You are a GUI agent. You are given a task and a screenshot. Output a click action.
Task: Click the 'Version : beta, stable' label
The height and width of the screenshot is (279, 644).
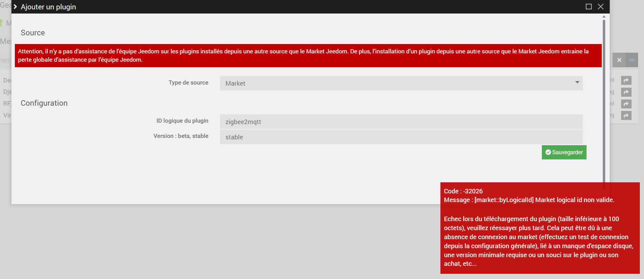coord(181,136)
